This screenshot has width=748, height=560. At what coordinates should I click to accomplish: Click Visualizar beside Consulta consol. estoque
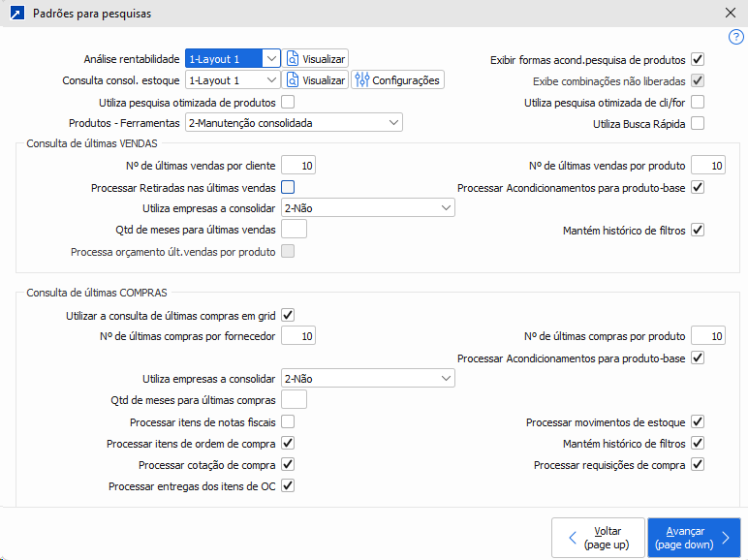pos(316,80)
